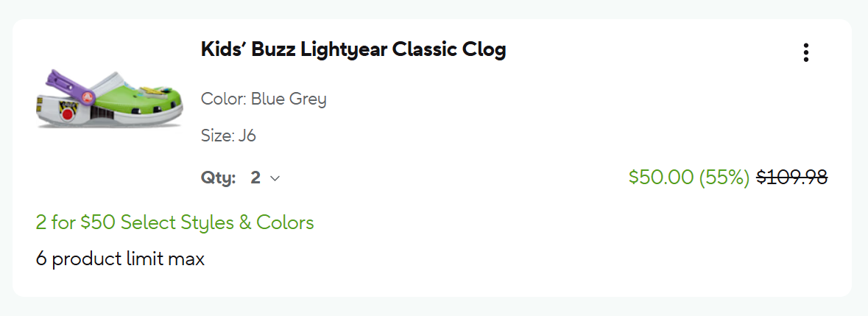Click the 2 for $50 Select Styles promo

[174, 222]
